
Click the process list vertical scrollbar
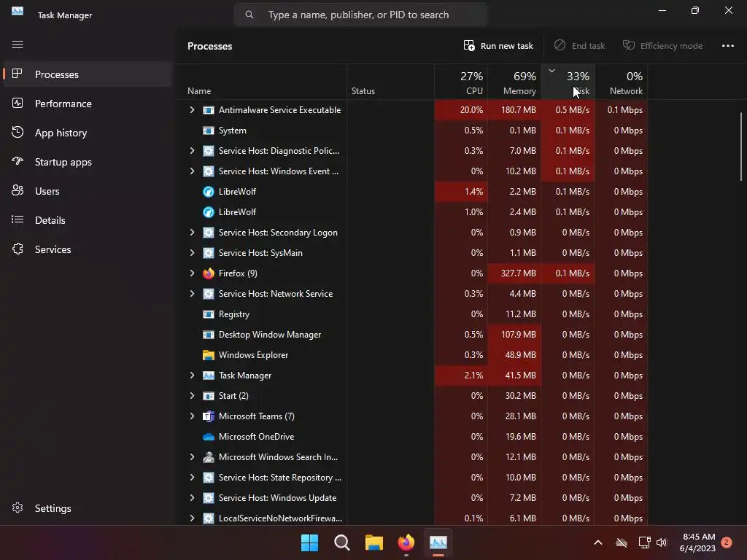pos(741,146)
